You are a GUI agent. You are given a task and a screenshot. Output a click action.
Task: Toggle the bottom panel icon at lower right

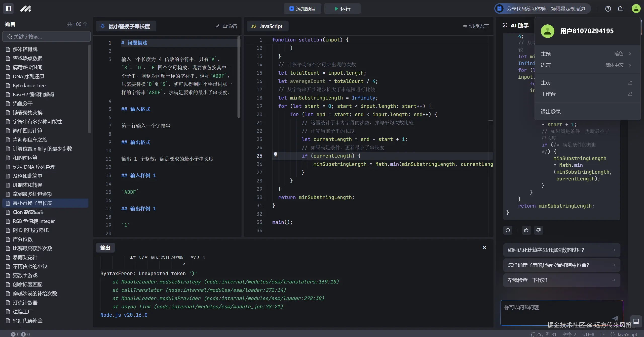(636, 321)
